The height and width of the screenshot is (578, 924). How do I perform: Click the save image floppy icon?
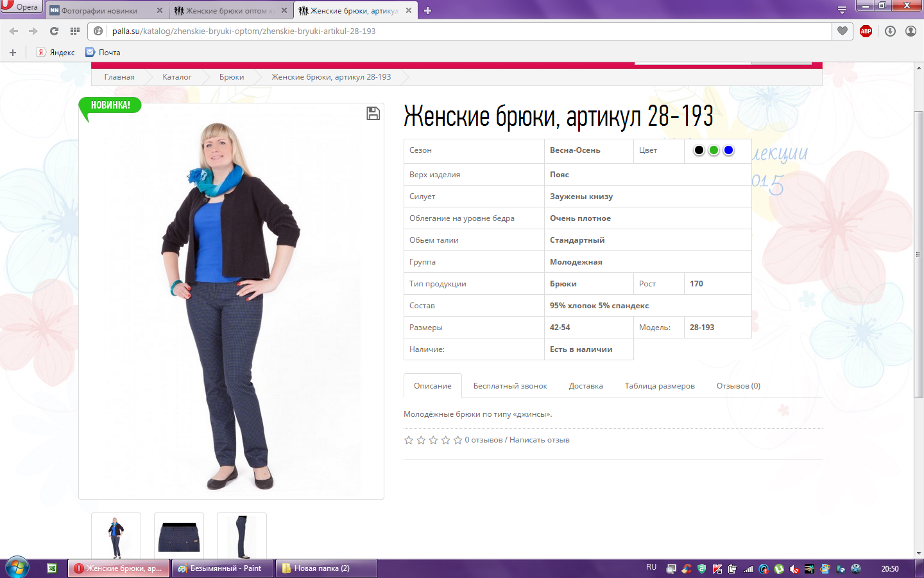pos(373,114)
